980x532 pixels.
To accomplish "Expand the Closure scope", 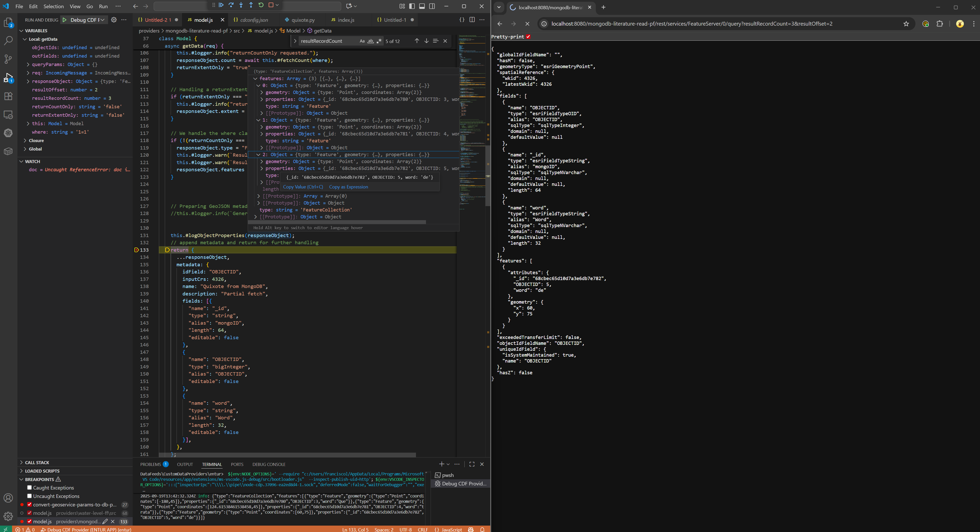I will (x=25, y=140).
